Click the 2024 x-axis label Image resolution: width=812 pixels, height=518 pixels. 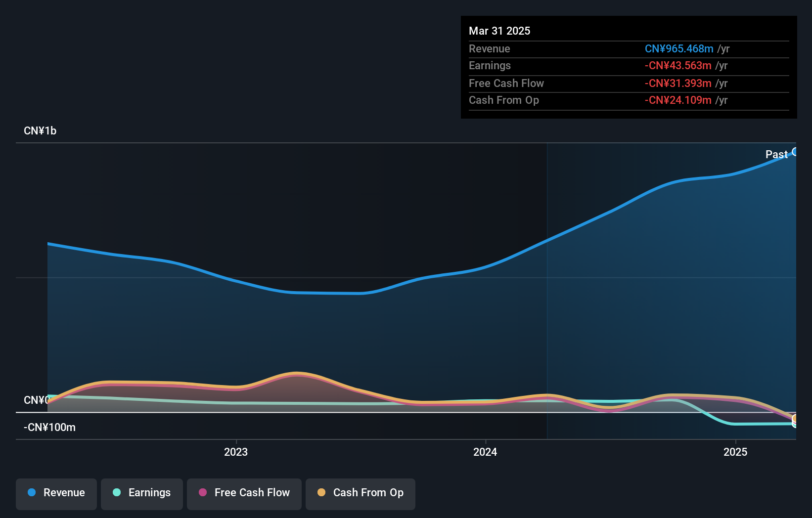point(485,452)
